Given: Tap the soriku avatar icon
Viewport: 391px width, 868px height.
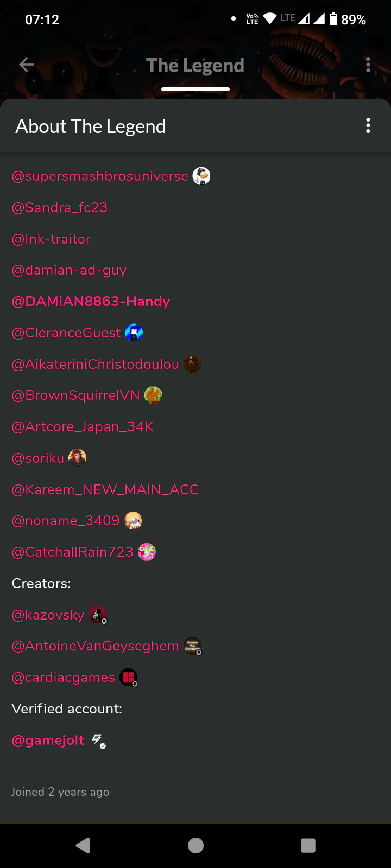Looking at the screenshot, I should coord(78,458).
